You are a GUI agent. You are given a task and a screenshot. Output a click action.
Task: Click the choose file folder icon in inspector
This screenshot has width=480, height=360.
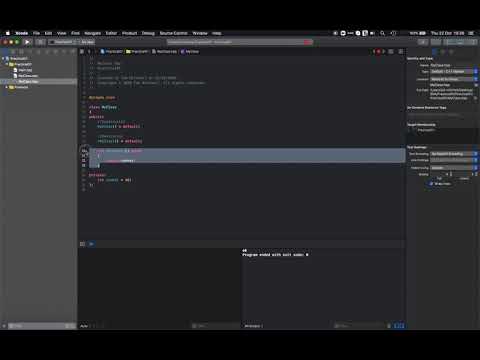[x=476, y=85]
